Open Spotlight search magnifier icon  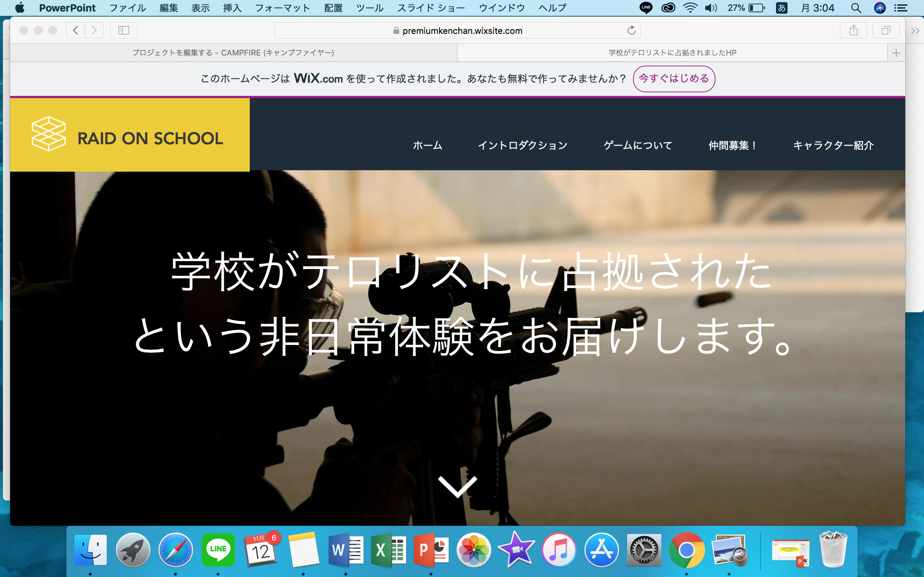pos(856,8)
